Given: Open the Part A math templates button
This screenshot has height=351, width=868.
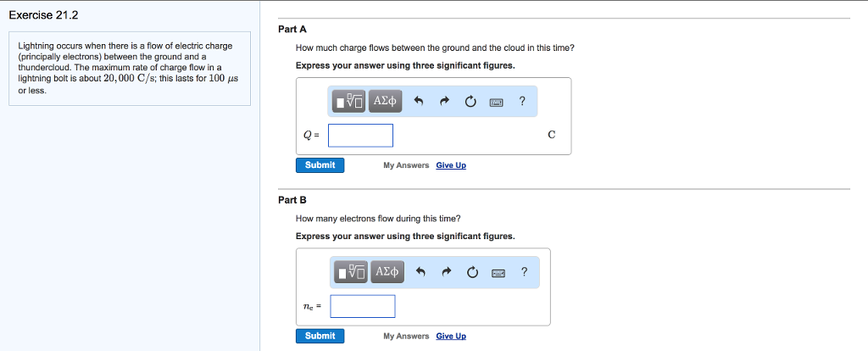Looking at the screenshot, I should pos(350,102).
